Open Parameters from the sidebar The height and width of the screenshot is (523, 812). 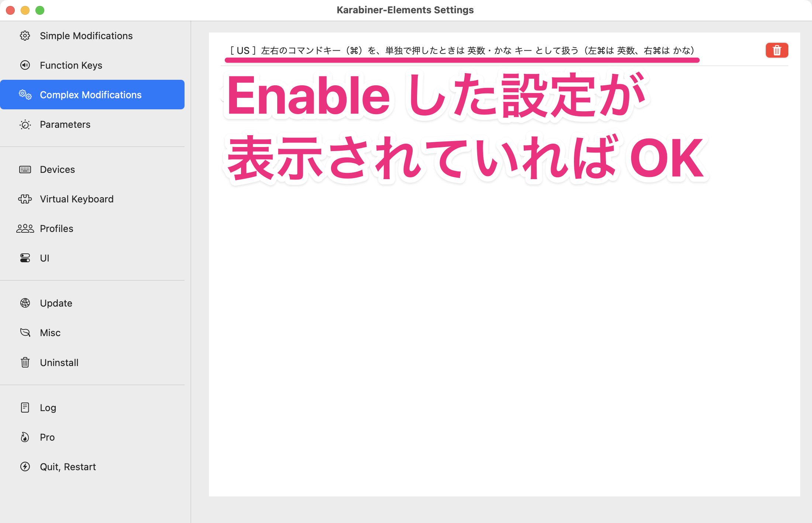[x=65, y=124]
